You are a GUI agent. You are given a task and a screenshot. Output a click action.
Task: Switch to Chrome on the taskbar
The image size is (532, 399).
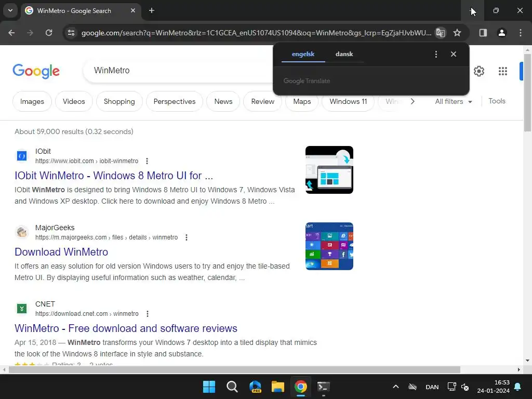click(301, 387)
